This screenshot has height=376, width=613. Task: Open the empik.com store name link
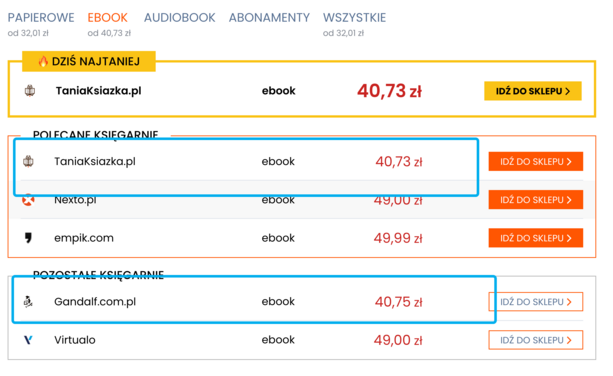(x=84, y=238)
